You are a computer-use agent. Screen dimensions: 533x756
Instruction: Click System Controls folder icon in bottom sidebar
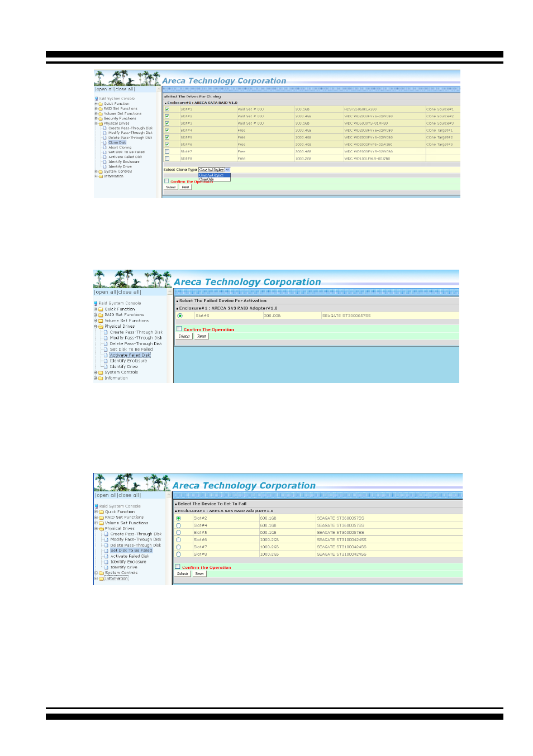coord(102,573)
